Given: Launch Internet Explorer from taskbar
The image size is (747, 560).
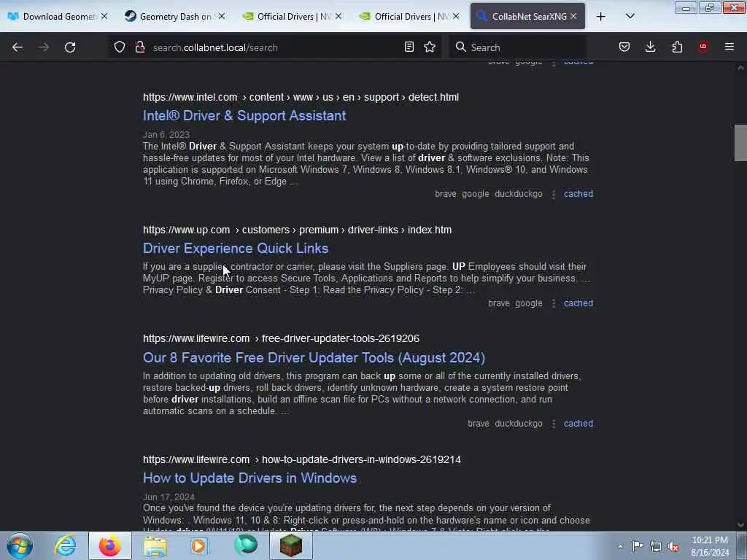Looking at the screenshot, I should 65,545.
